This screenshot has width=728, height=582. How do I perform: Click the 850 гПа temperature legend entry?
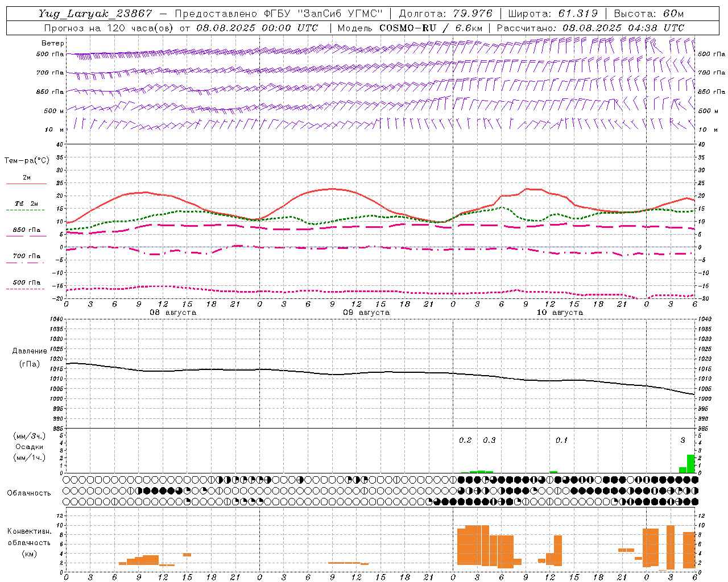[x=27, y=230]
